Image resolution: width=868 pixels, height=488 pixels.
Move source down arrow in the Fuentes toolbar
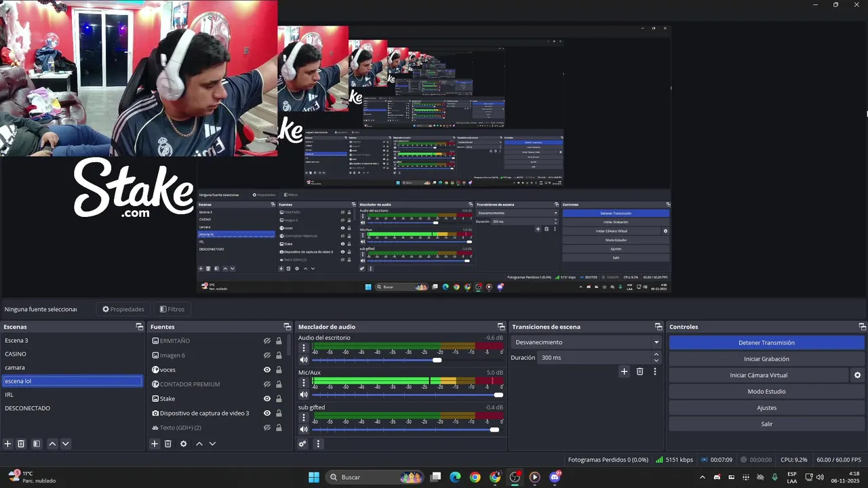tap(212, 444)
